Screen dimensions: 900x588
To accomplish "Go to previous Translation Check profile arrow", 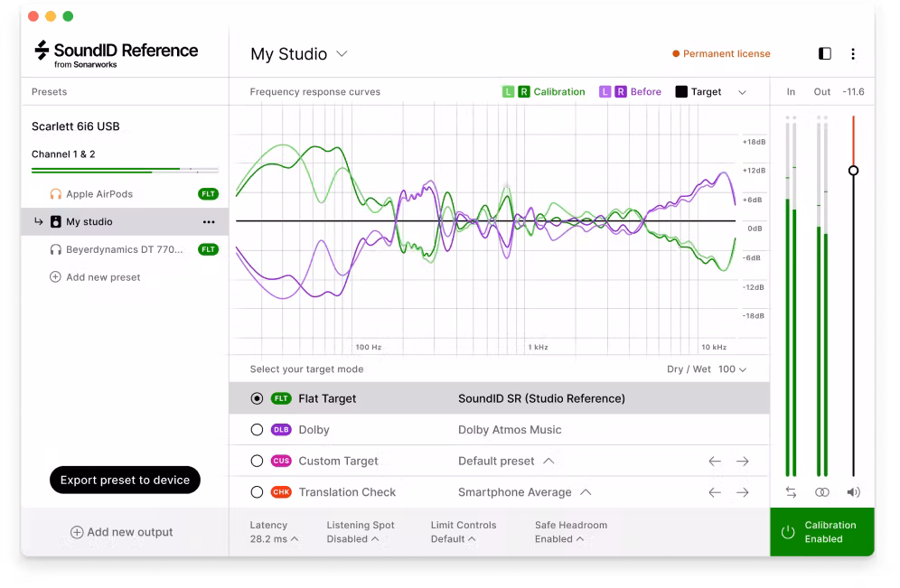I will [x=715, y=492].
